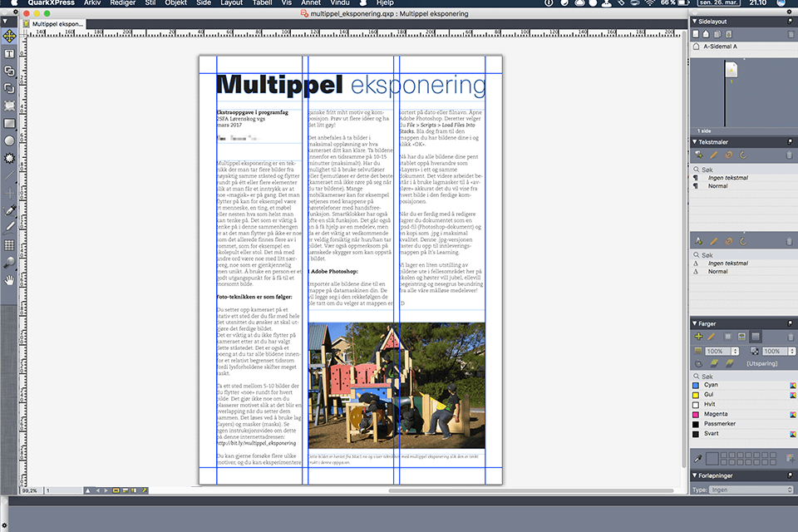Viewport: 798px width, 532px height.
Task: Select the Text Unlinking tool
Action: click(9, 88)
